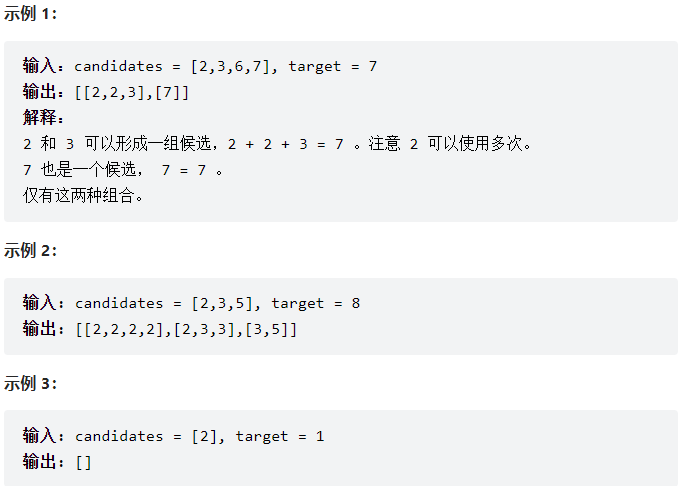Screen dimensions: 681x486
Task: Click the 输出 label in example 2
Action: pos(43,329)
